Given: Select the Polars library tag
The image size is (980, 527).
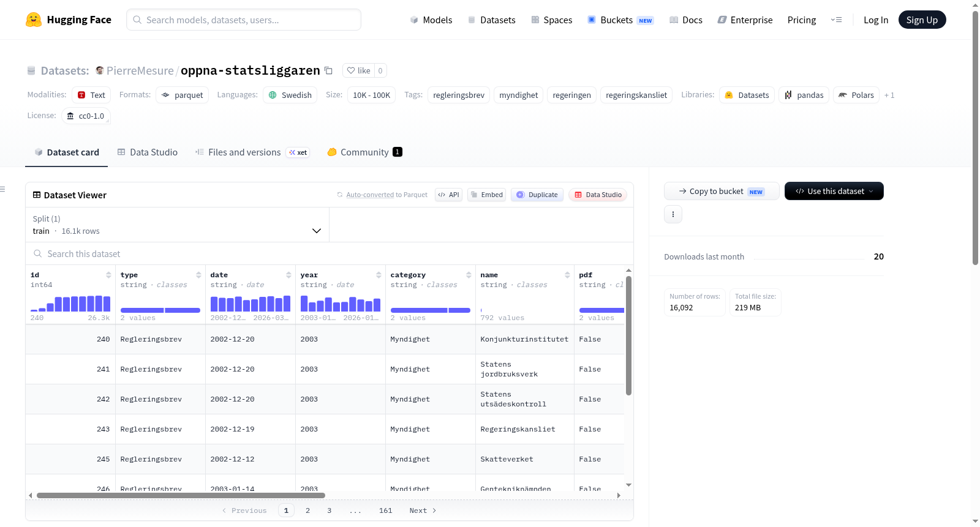Looking at the screenshot, I should [x=856, y=95].
